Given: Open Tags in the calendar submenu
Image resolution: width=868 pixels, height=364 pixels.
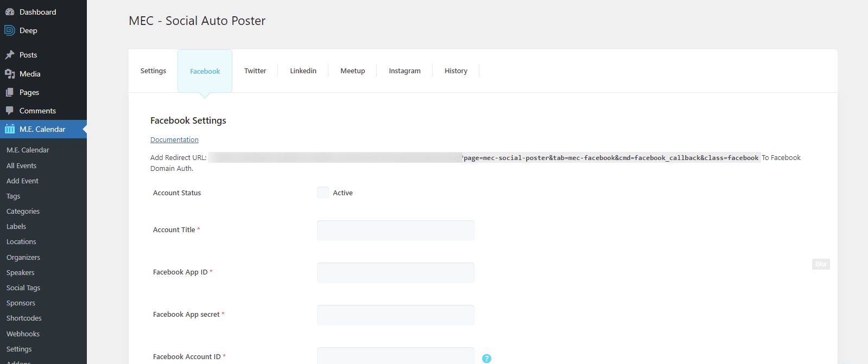Looking at the screenshot, I should point(13,196).
